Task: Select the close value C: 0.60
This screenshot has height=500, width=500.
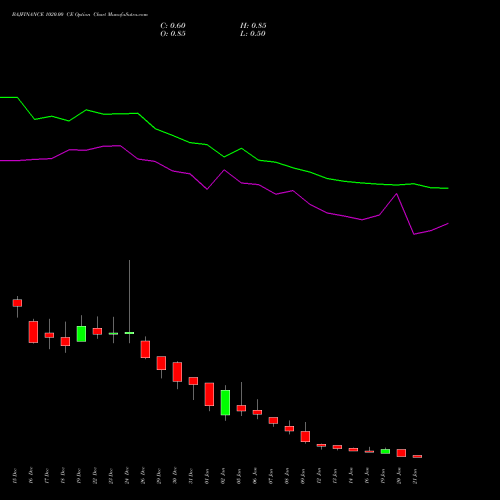Action: point(173,26)
